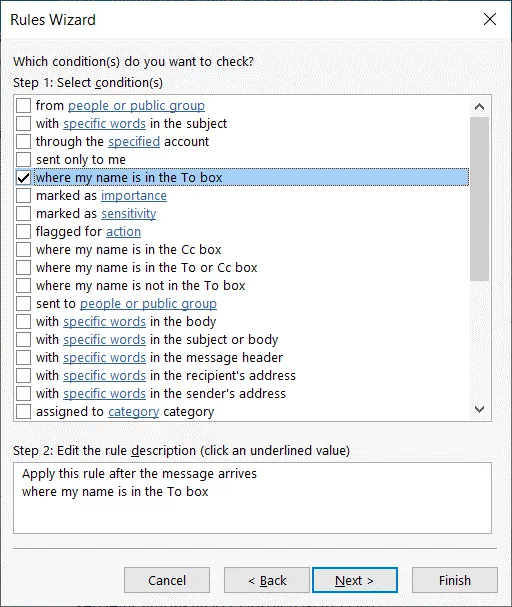Image resolution: width=512 pixels, height=607 pixels.
Task: Click the 'action' link in flagged for
Action: (x=123, y=231)
